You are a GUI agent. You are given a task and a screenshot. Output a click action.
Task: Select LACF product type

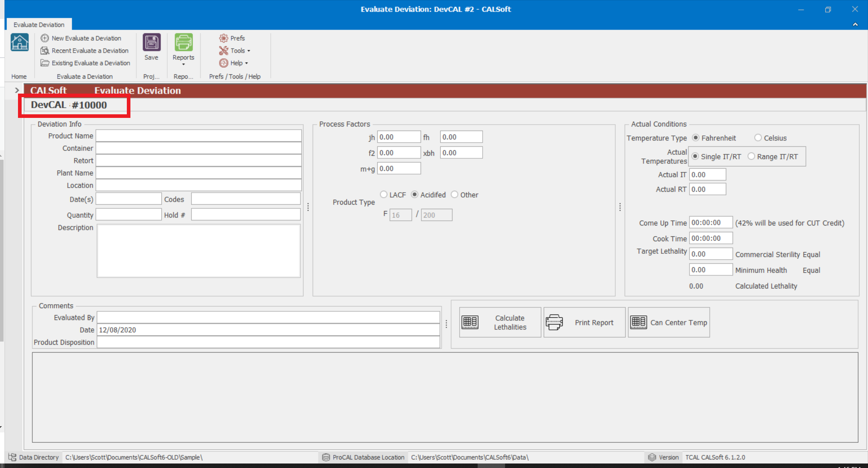(x=384, y=194)
